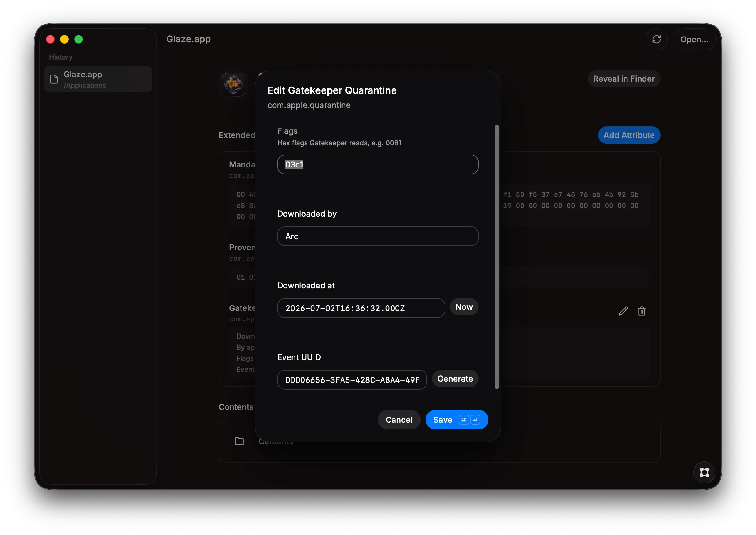Click Reveal in Finder
Viewport: 756px width, 535px height.
623,79
